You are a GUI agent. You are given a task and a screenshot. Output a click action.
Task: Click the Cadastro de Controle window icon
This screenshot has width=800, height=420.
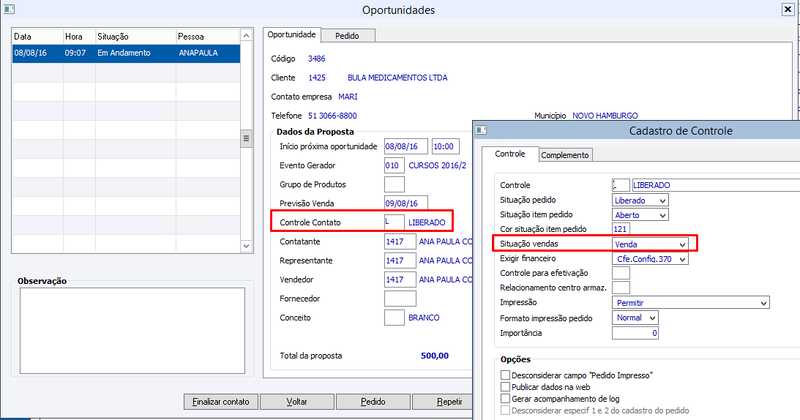pos(481,130)
